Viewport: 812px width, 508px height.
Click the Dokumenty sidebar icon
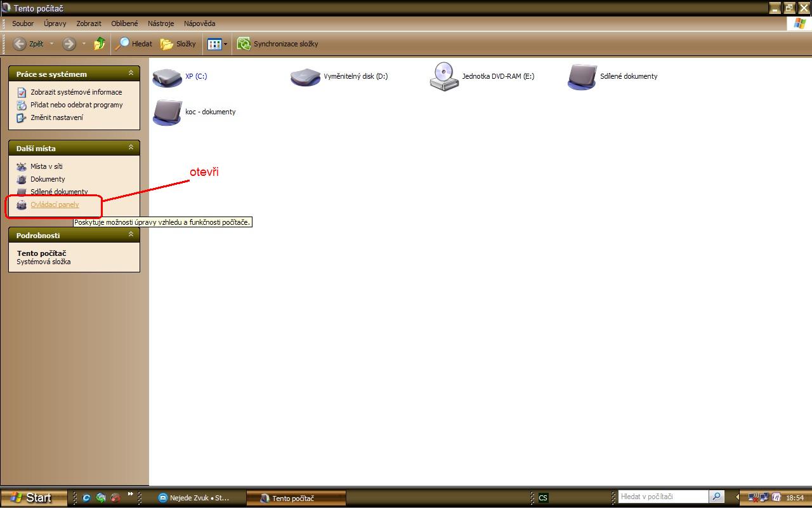(22, 179)
